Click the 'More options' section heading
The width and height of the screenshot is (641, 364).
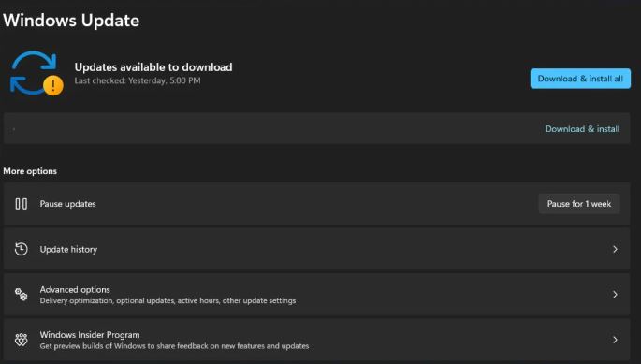pos(30,171)
